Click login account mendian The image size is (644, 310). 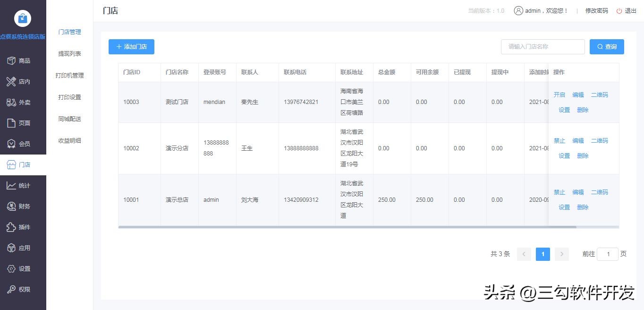click(214, 102)
